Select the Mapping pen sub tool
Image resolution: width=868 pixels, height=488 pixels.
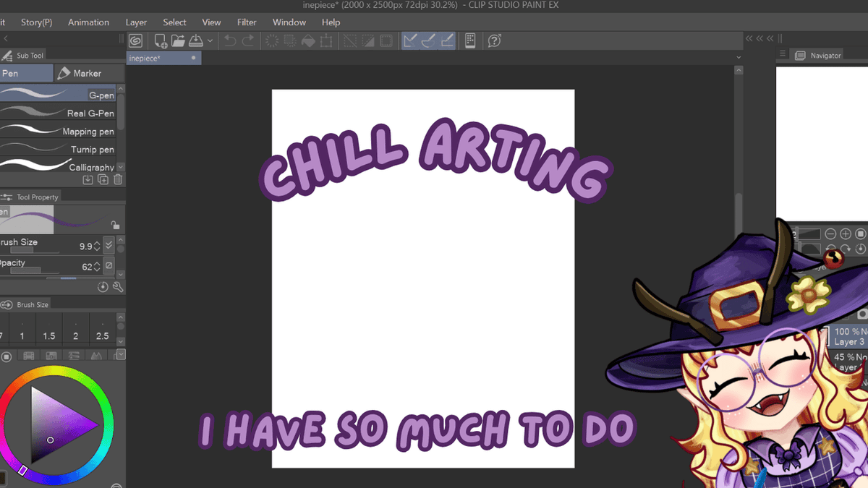tap(58, 131)
